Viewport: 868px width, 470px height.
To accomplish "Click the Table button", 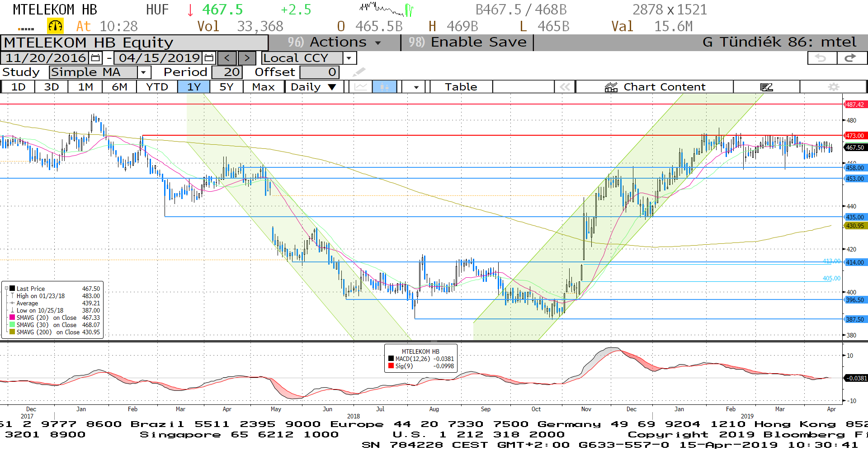I will [x=461, y=87].
